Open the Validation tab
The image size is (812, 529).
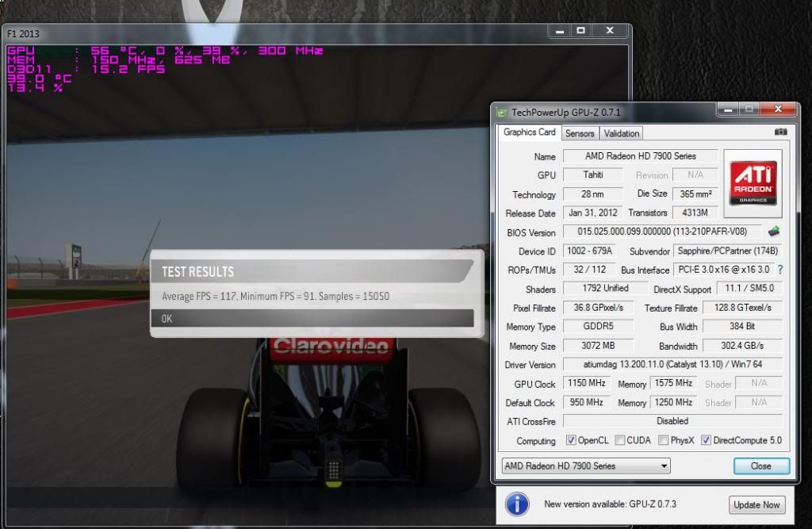(x=622, y=133)
